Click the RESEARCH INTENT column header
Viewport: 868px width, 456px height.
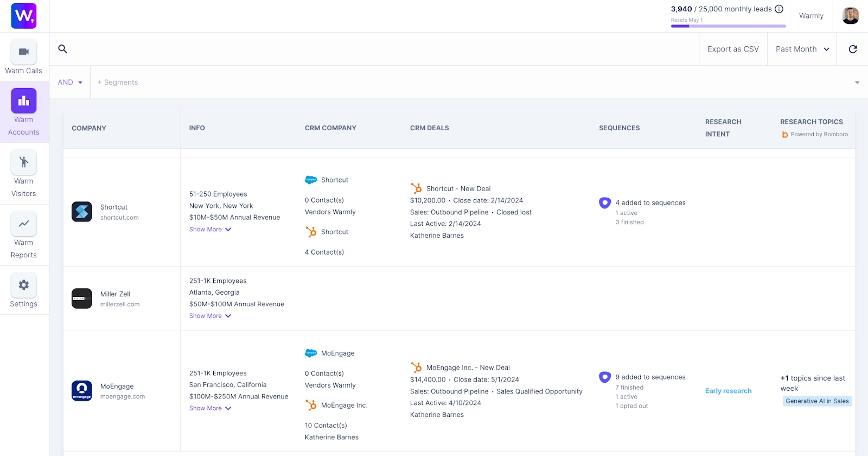[723, 128]
